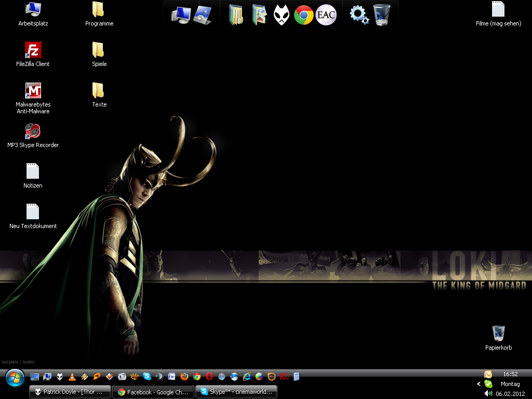Open the control panel icon in top dock
532x399 pixels.
point(203,15)
